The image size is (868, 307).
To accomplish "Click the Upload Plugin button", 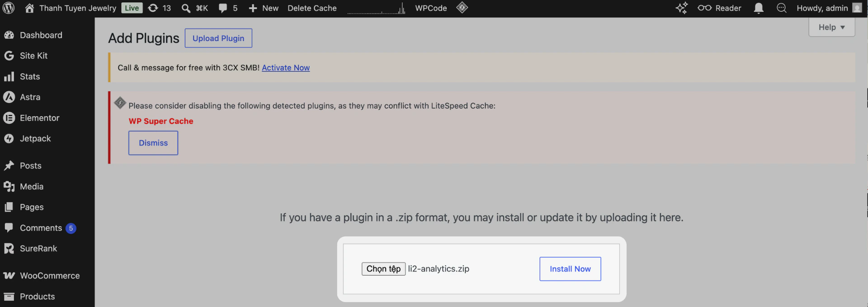I will pos(218,38).
